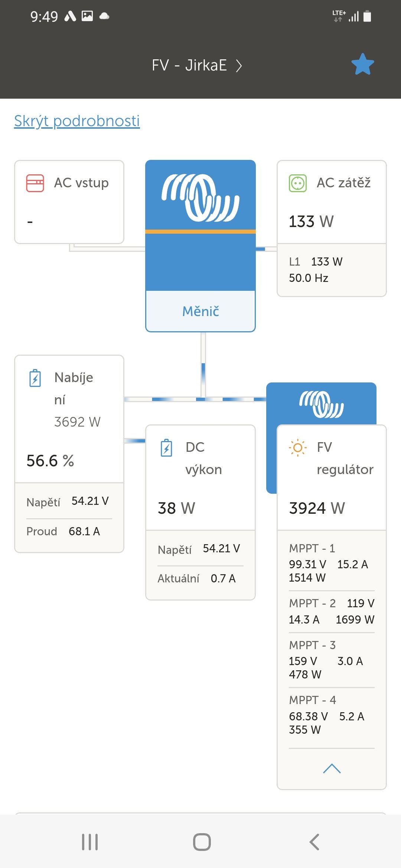Viewport: 401px width, 868px height.
Task: Tap the FV - JirkaE title
Action: [189, 65]
